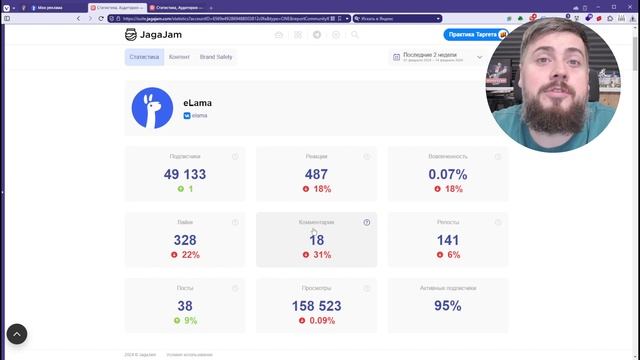
Task: Click the 0.07% engagement value
Action: (x=448, y=174)
